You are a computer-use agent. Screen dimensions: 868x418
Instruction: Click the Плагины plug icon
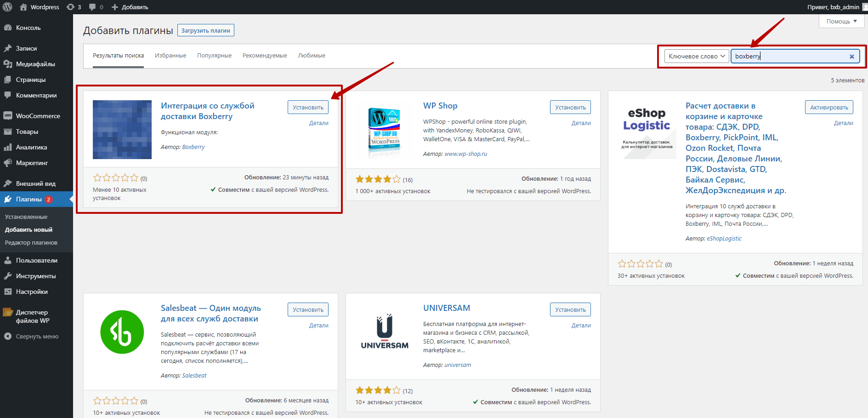pos(8,199)
